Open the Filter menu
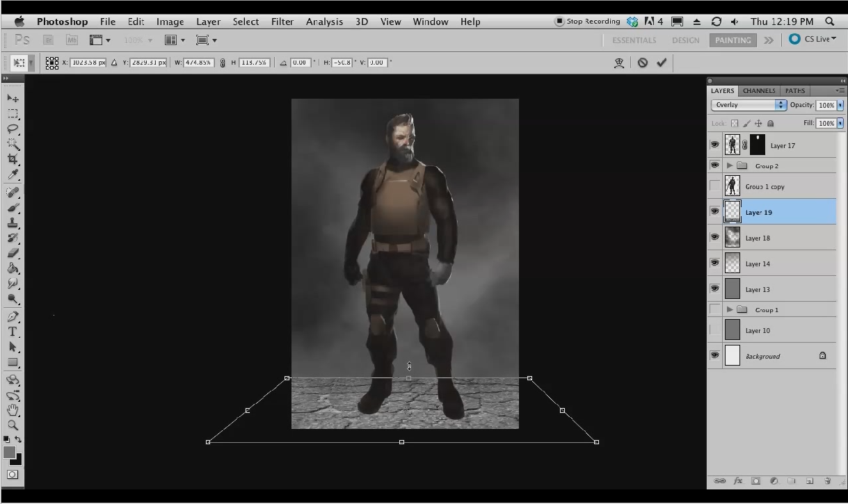 (282, 22)
